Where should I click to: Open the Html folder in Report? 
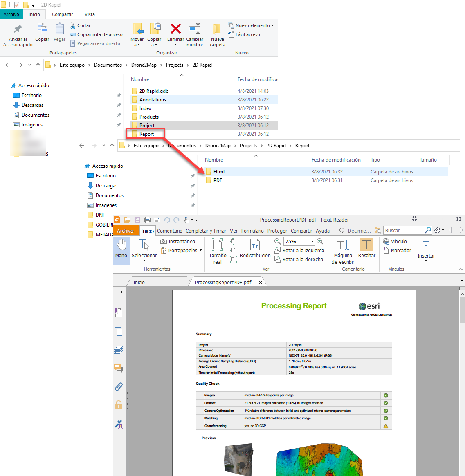218,171
